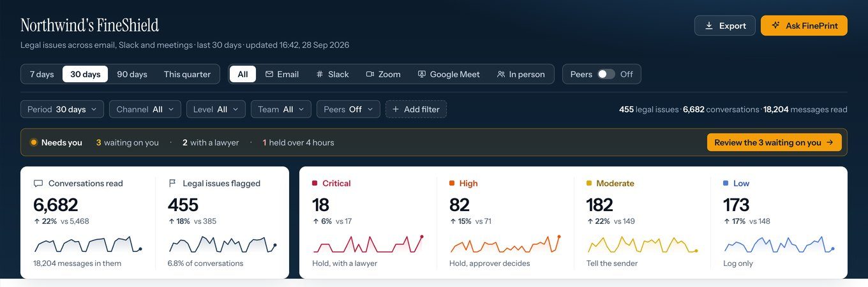The width and height of the screenshot is (868, 287).
Task: Click Review the 3 waiting on you
Action: click(x=774, y=142)
